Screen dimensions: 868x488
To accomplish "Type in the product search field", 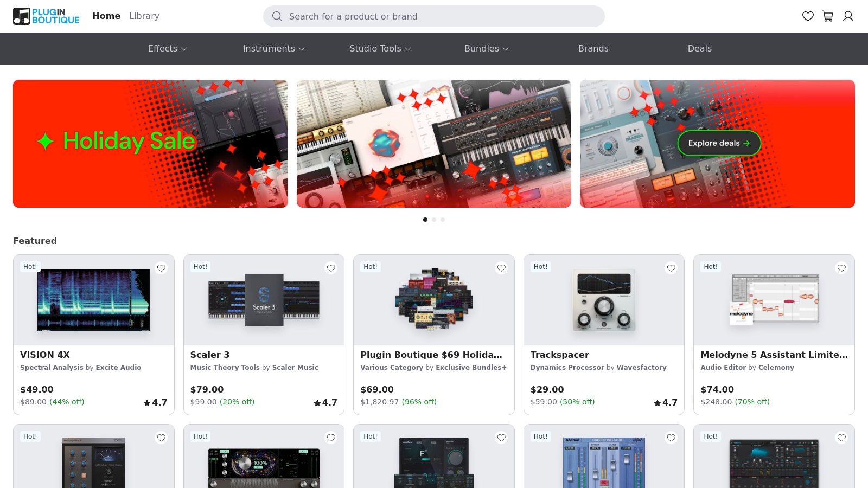I will coord(434,16).
